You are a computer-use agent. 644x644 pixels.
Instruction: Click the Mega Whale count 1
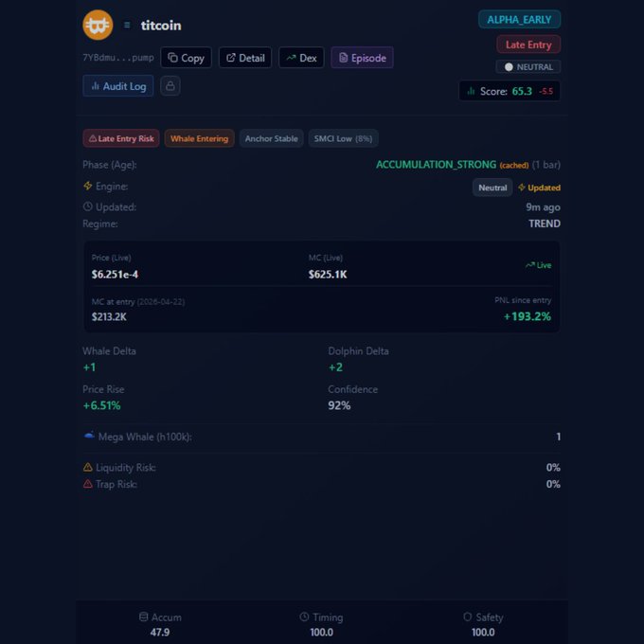click(558, 437)
